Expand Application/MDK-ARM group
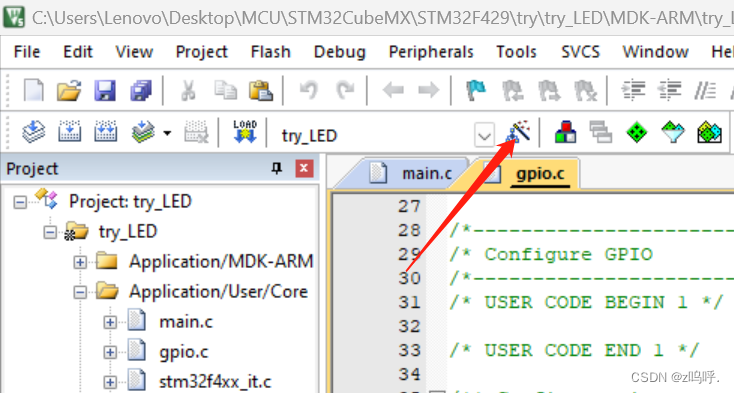 [80, 262]
